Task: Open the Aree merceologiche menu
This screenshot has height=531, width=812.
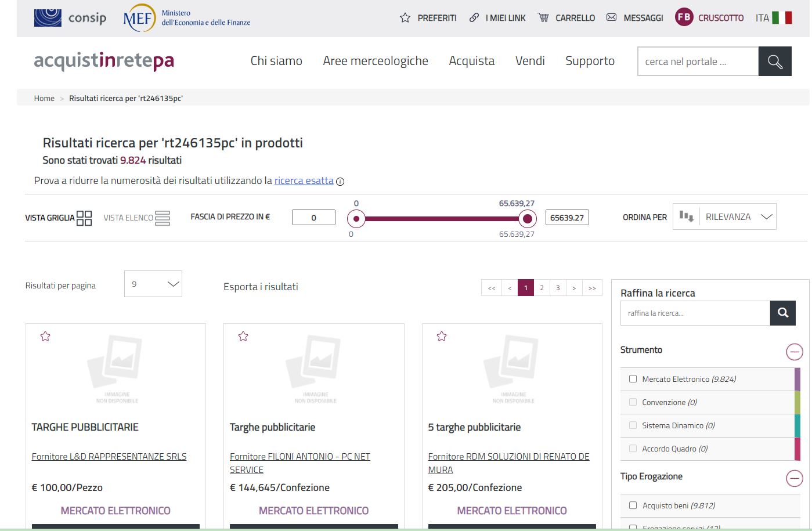Action: (x=376, y=61)
